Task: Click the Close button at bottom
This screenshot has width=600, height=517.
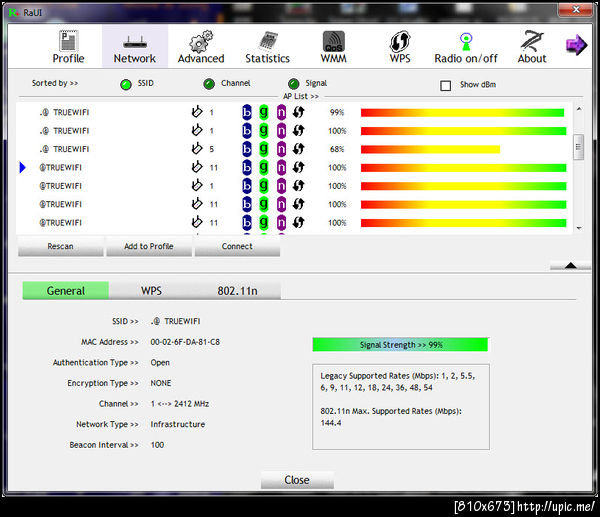Action: point(297,480)
